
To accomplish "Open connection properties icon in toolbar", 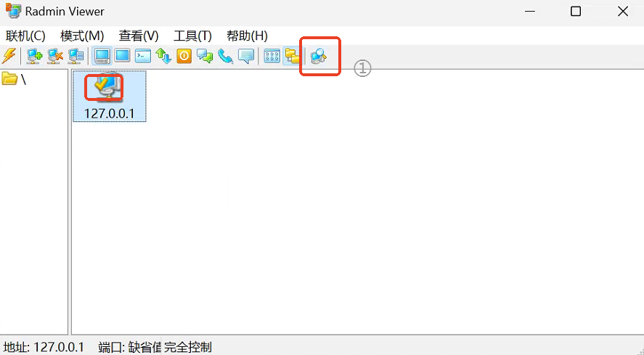I will pos(76,56).
